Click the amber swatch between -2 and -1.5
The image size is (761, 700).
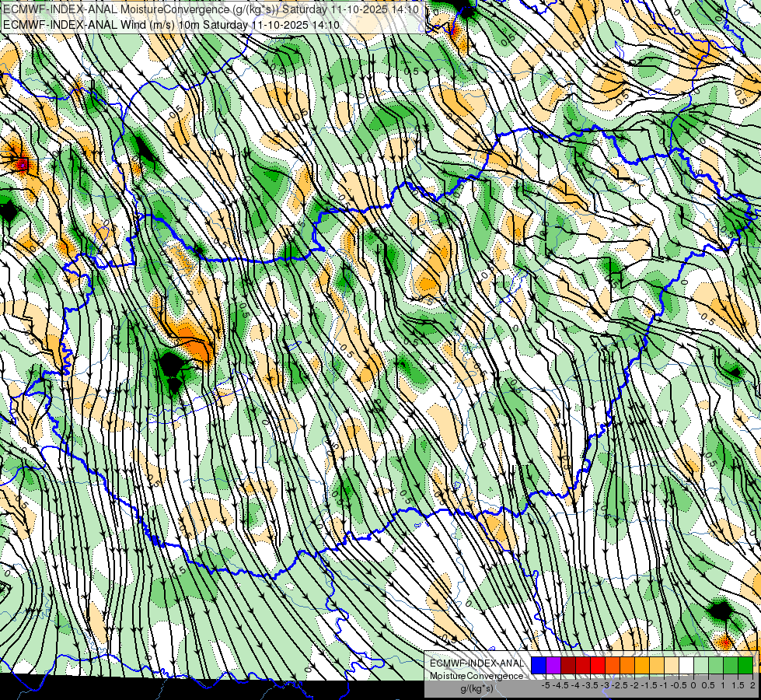point(642,665)
